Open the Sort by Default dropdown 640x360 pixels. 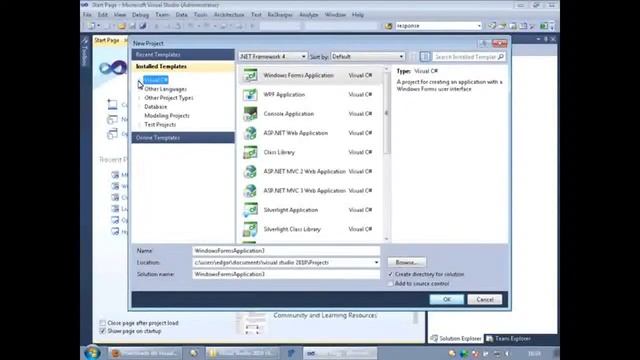pyautogui.click(x=368, y=56)
